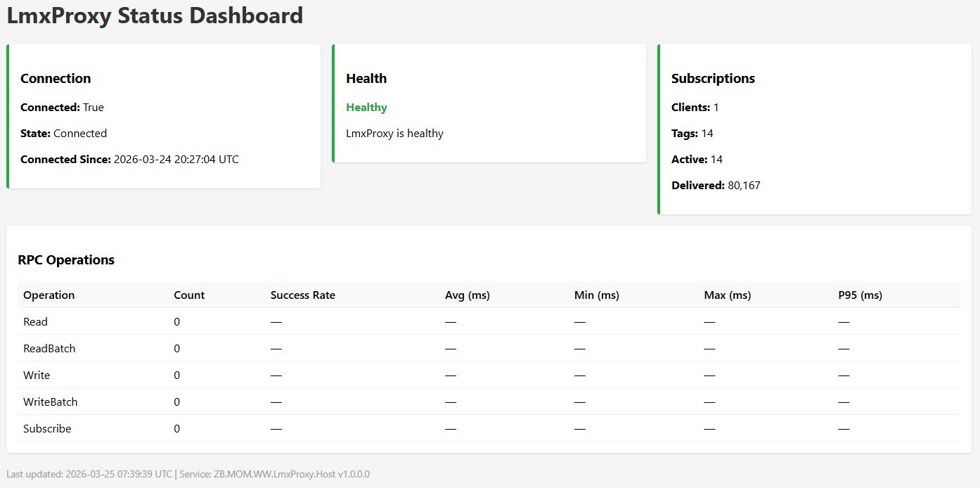Viewport: 980px width, 488px height.
Task: Click the State: Connected line
Action: 63,134
